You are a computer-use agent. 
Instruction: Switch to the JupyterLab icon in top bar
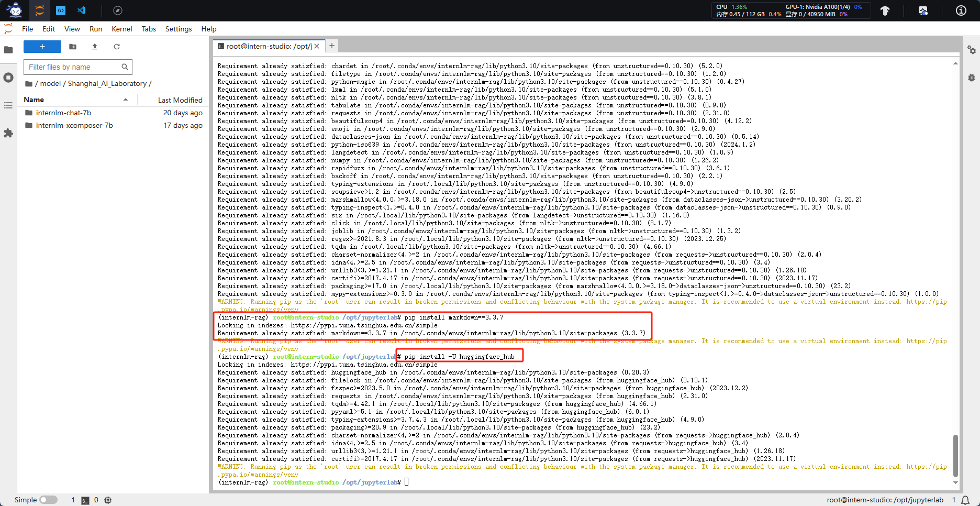pos(39,10)
